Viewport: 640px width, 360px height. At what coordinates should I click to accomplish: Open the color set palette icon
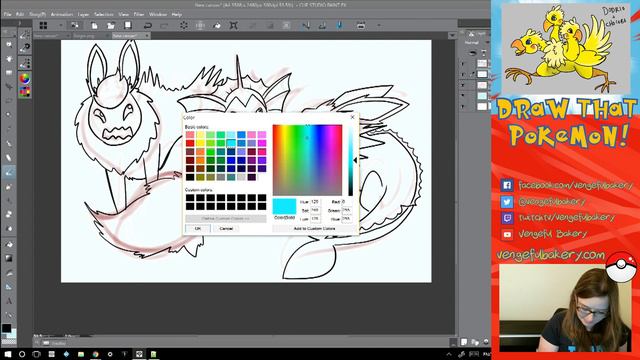point(24,92)
